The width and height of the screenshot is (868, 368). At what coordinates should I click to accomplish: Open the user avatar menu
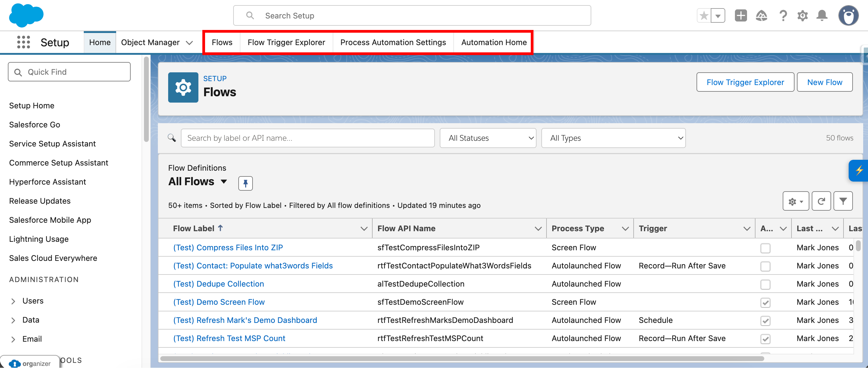click(x=848, y=15)
